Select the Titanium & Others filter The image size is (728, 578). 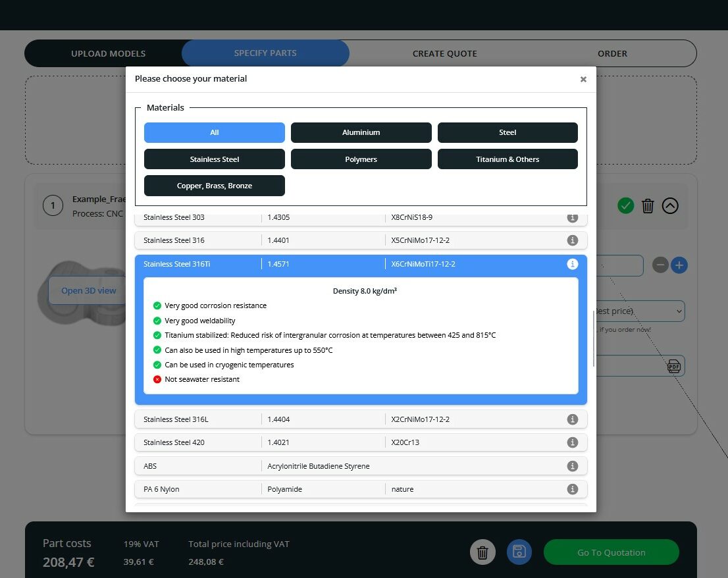coord(507,159)
